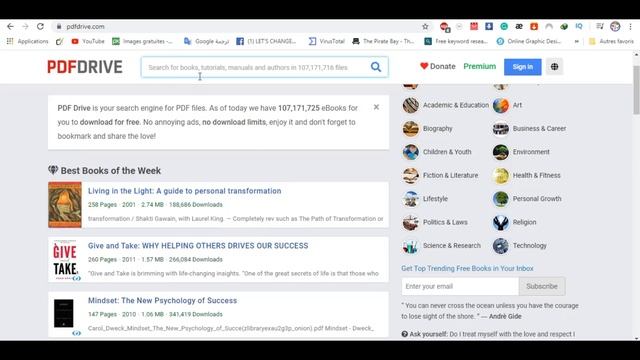Click the Donate link

pos(438,66)
